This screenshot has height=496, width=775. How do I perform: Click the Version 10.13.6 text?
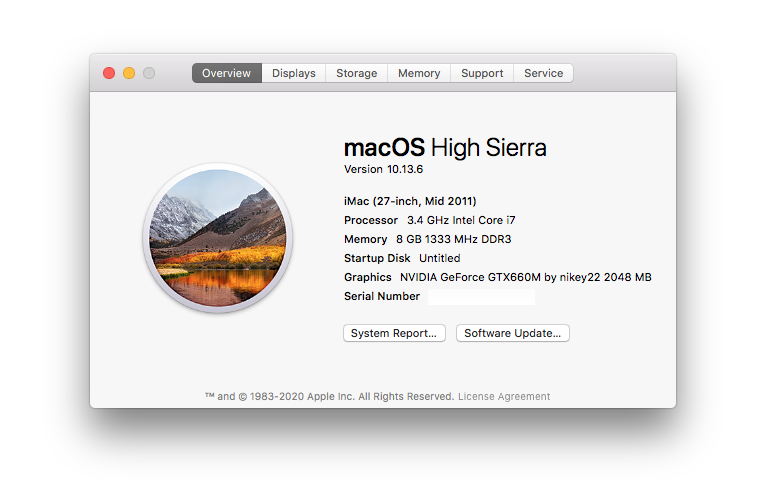384,169
